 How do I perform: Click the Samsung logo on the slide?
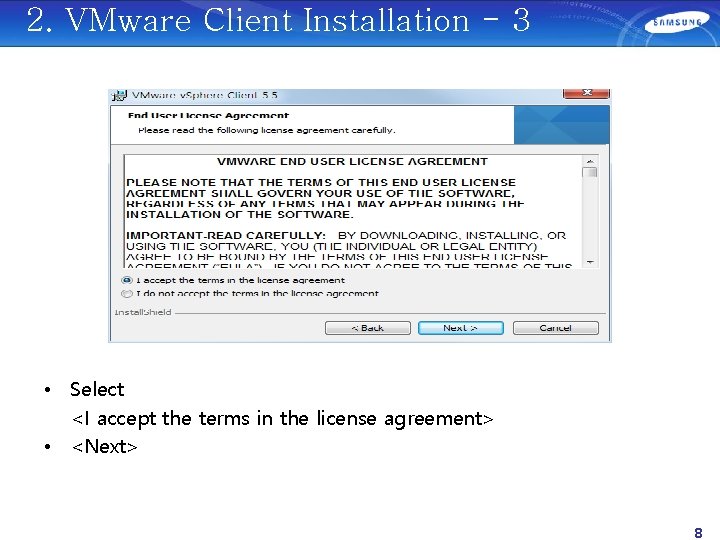click(x=677, y=23)
